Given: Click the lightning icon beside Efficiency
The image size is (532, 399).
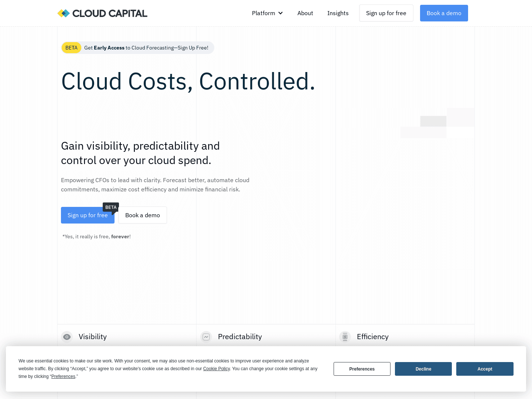Looking at the screenshot, I should point(345,337).
